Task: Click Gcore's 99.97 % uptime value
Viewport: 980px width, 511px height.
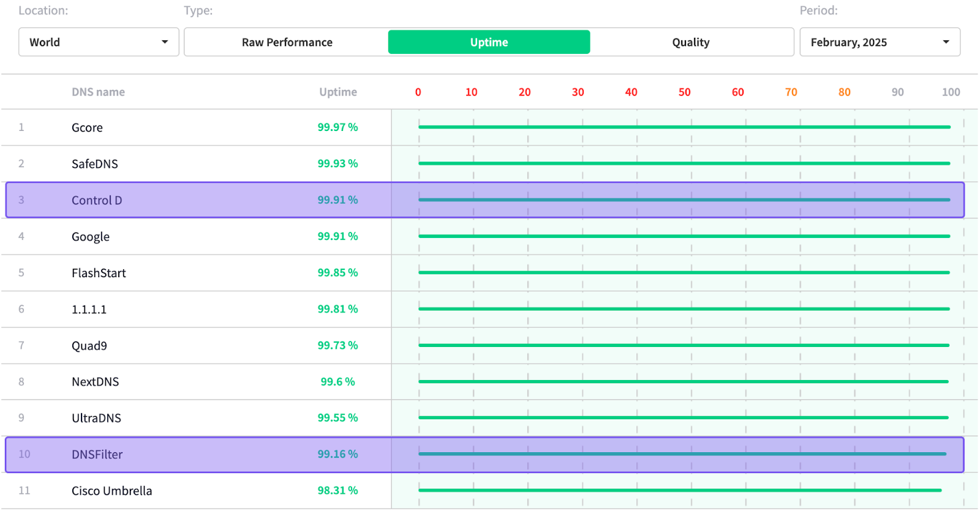Action: (x=337, y=127)
